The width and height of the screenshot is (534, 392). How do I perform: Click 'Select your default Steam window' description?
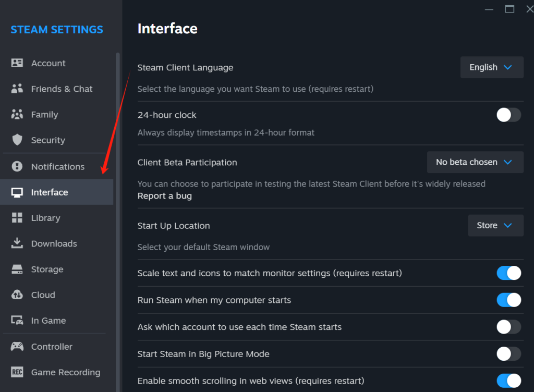click(x=203, y=247)
